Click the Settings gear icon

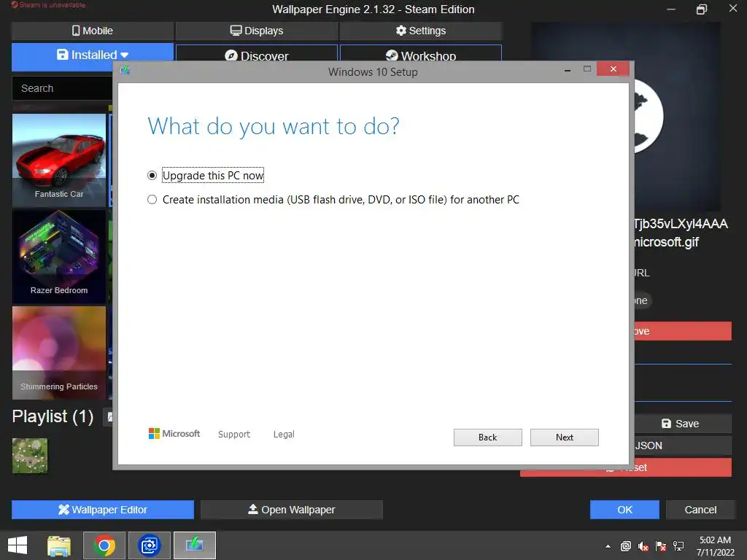(x=401, y=31)
